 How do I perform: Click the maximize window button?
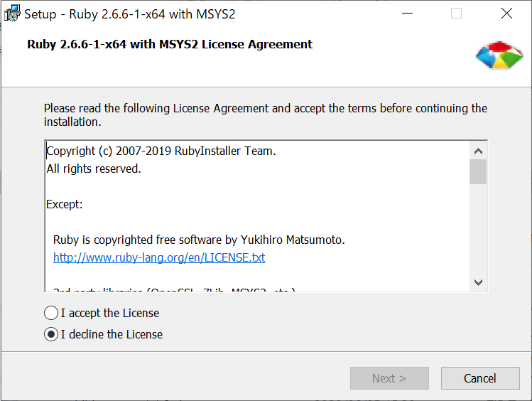(456, 14)
